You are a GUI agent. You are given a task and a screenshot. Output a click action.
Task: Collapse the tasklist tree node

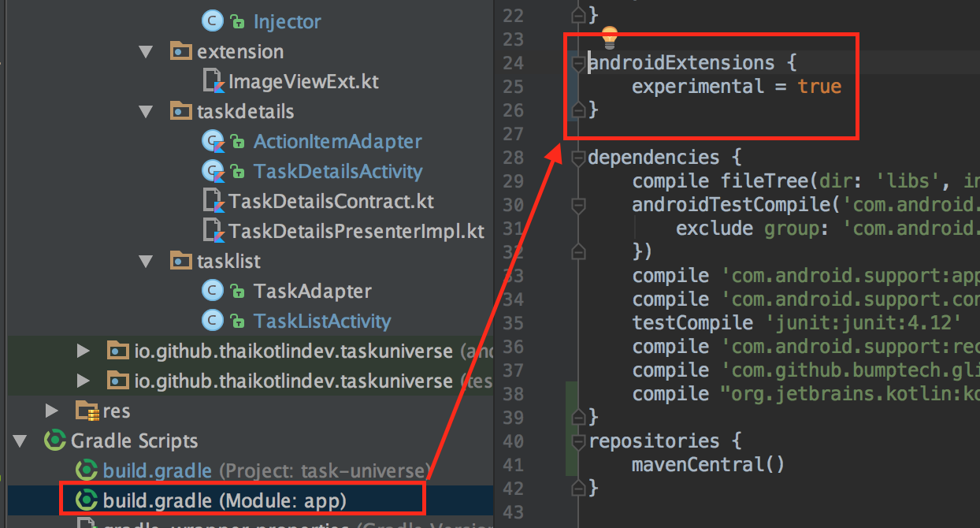click(x=146, y=261)
